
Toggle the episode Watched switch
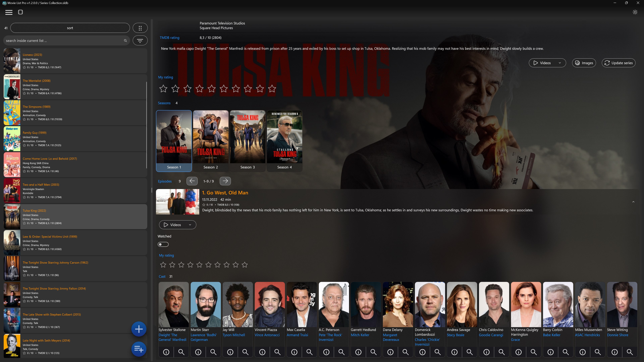point(163,244)
